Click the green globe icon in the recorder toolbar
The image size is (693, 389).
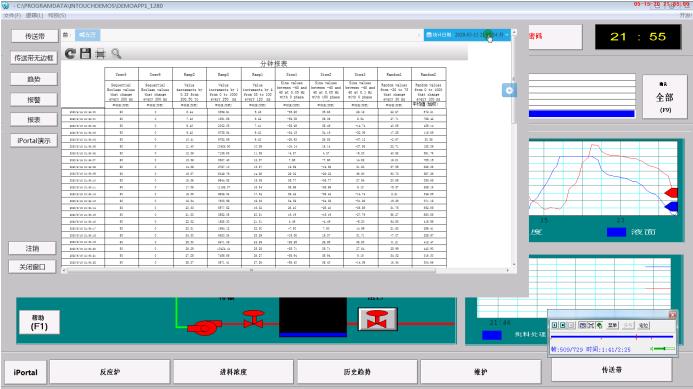tap(599, 325)
